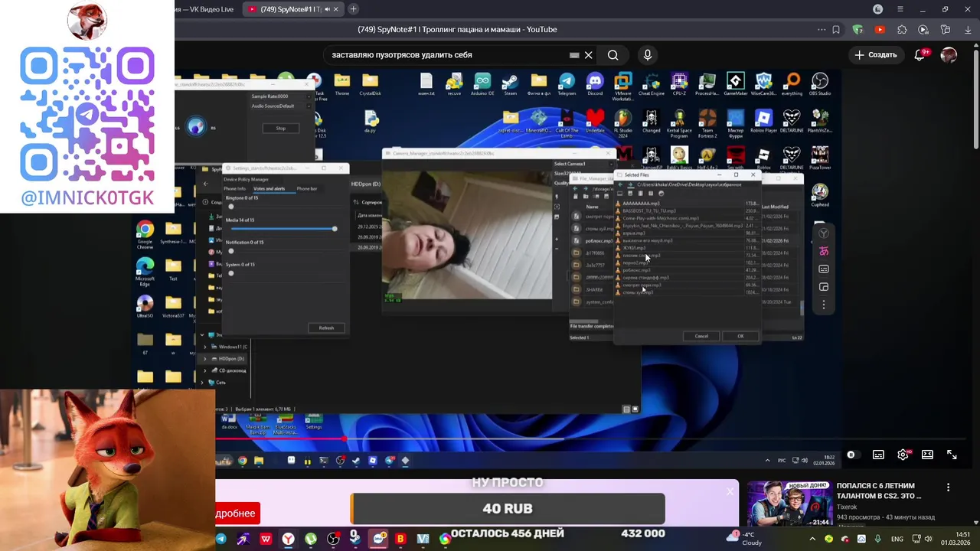Open Google Chrome shortcut on video desktop

[145, 235]
